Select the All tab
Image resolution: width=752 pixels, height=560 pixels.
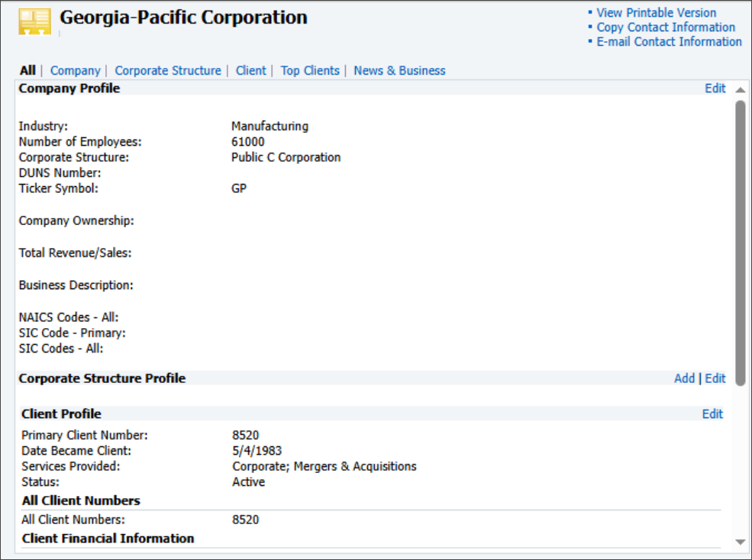pos(27,70)
